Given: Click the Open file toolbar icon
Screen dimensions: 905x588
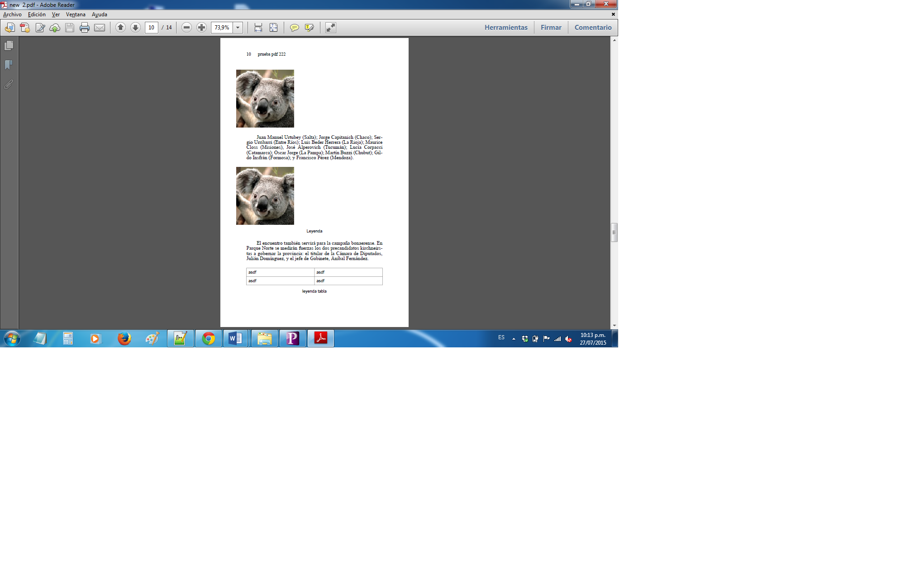Looking at the screenshot, I should (x=10, y=28).
